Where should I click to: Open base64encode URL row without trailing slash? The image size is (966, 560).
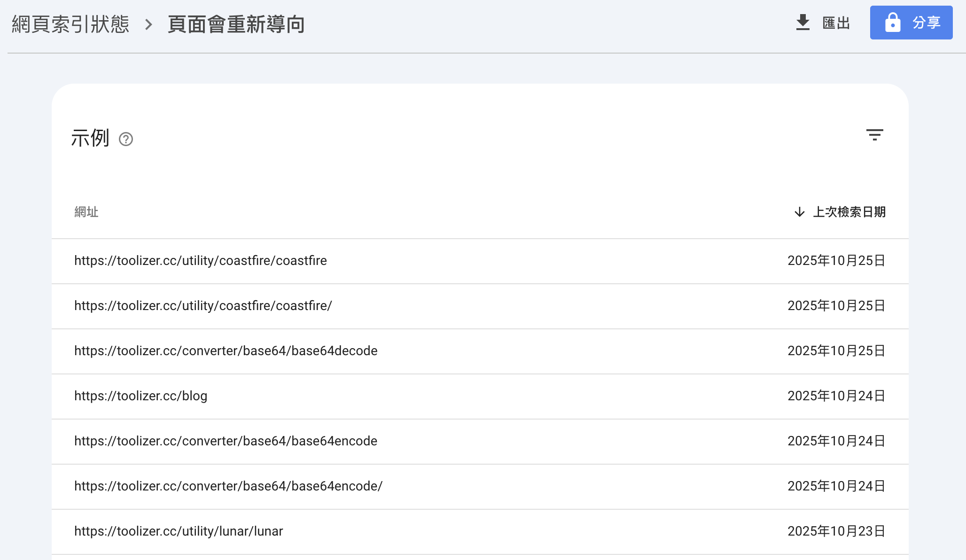point(226,441)
